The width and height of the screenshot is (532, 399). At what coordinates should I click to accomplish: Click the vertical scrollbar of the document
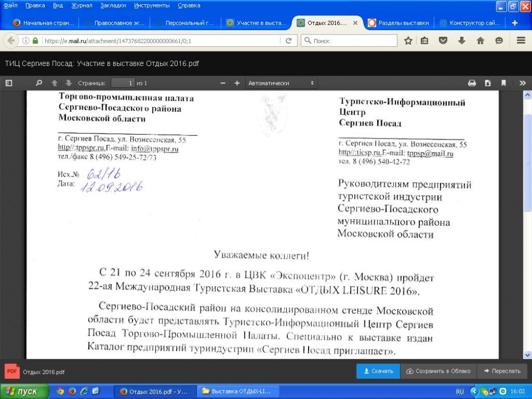point(527,160)
